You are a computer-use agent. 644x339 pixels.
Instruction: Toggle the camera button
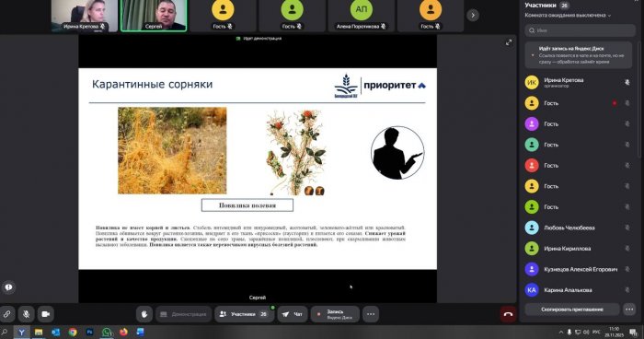pyautogui.click(x=46, y=314)
